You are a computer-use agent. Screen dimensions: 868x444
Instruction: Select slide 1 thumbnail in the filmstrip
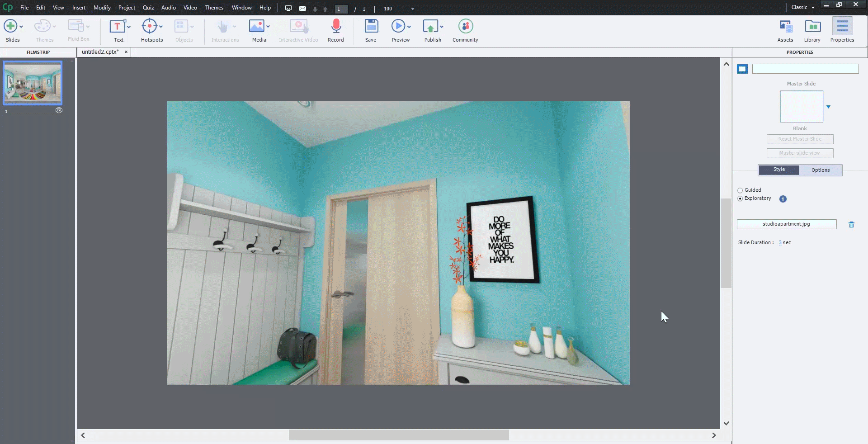(x=33, y=83)
